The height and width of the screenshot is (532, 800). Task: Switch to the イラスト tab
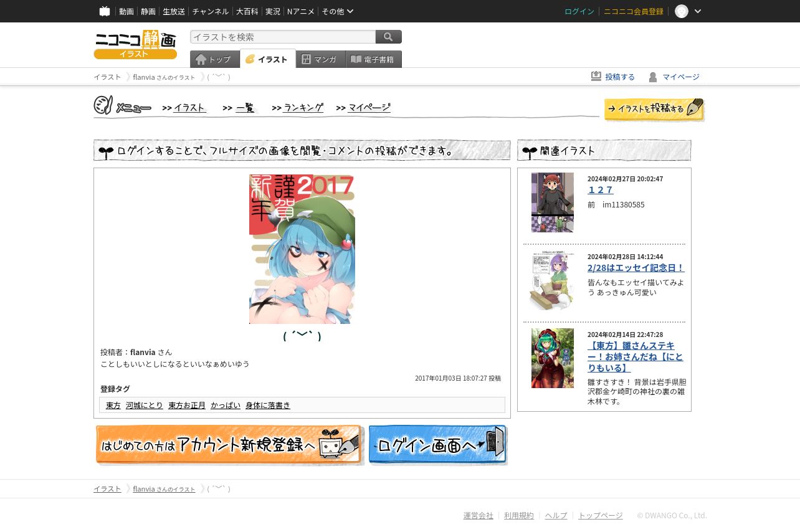coord(268,59)
